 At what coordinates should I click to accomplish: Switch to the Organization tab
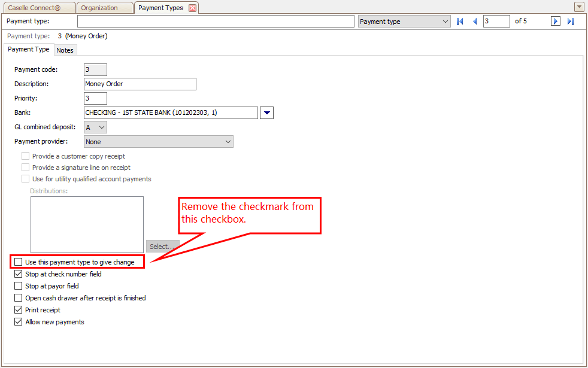(105, 8)
